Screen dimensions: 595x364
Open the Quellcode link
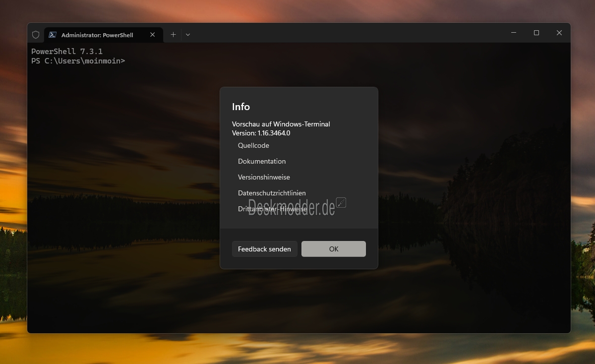click(253, 145)
